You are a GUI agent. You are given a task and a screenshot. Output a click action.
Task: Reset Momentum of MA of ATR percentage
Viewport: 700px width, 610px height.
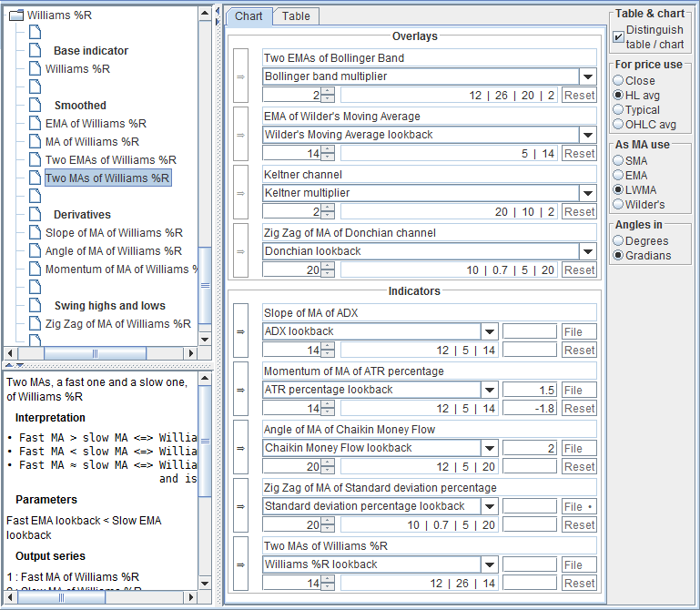[x=579, y=408]
